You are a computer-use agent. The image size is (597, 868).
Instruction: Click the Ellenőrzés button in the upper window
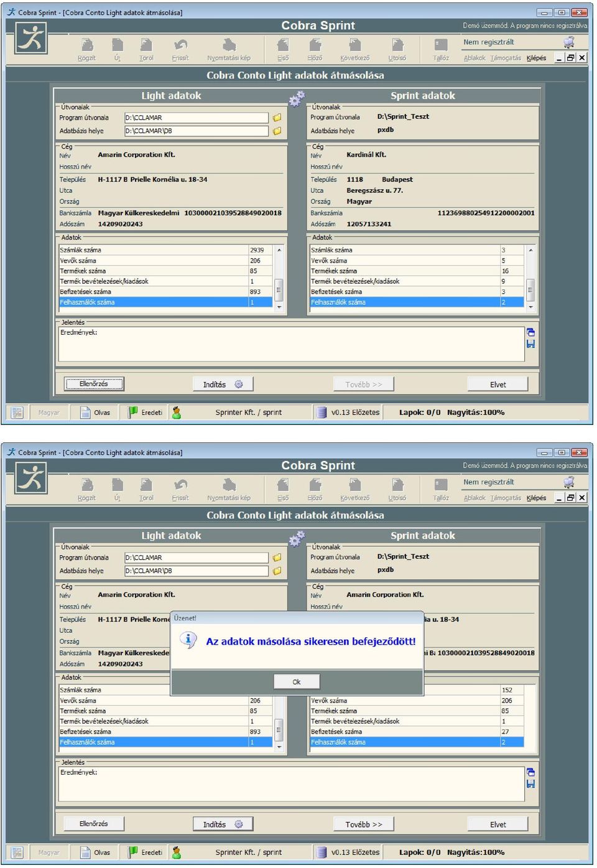pyautogui.click(x=94, y=384)
